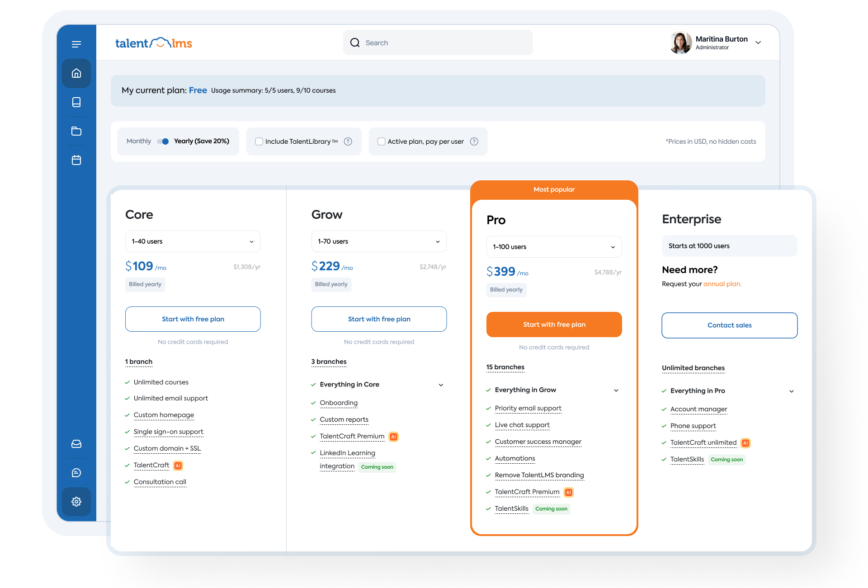Open the inbox icon in sidebar
868x588 pixels.
pyautogui.click(x=76, y=444)
